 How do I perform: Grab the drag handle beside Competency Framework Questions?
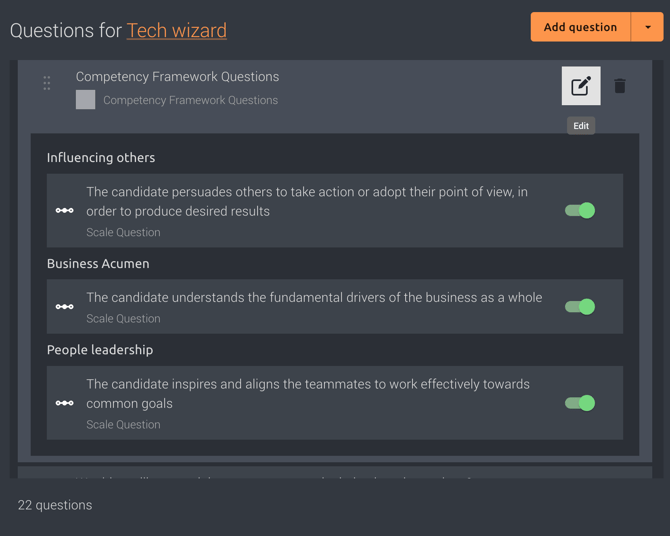click(x=47, y=83)
